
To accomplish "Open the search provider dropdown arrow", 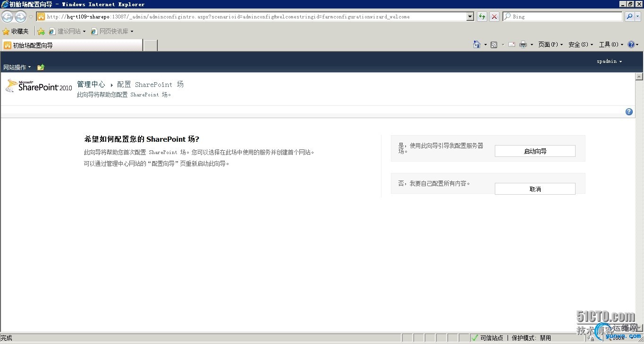I will pyautogui.click(x=638, y=17).
